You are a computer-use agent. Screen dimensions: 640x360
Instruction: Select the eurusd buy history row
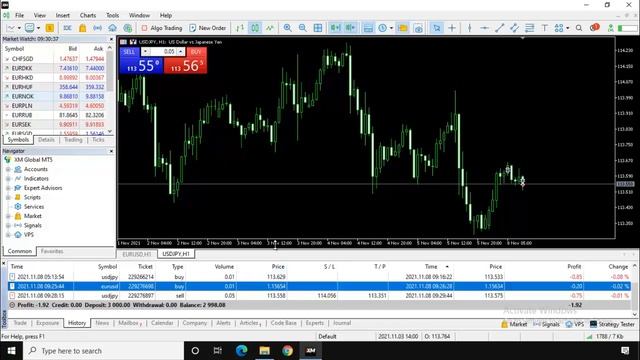319,286
